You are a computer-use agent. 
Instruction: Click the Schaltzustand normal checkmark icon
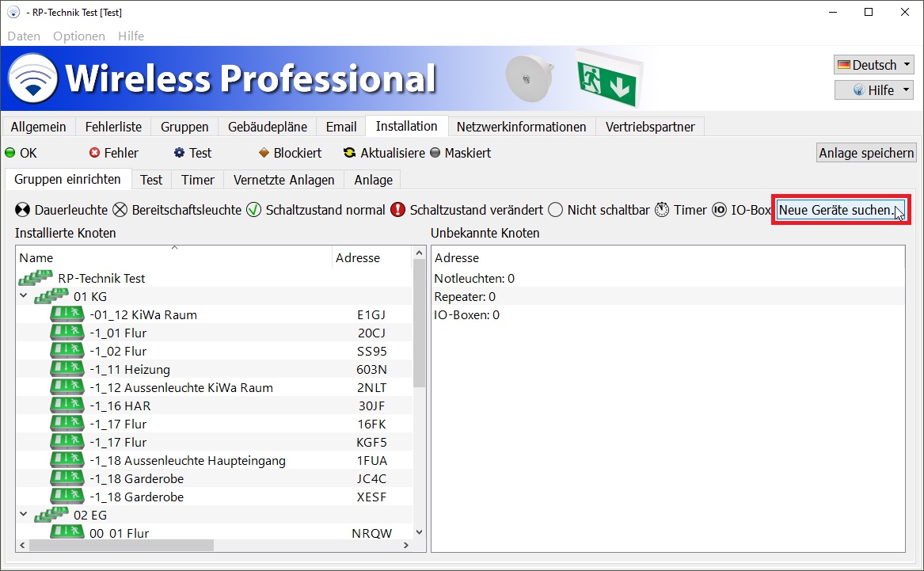pos(254,210)
